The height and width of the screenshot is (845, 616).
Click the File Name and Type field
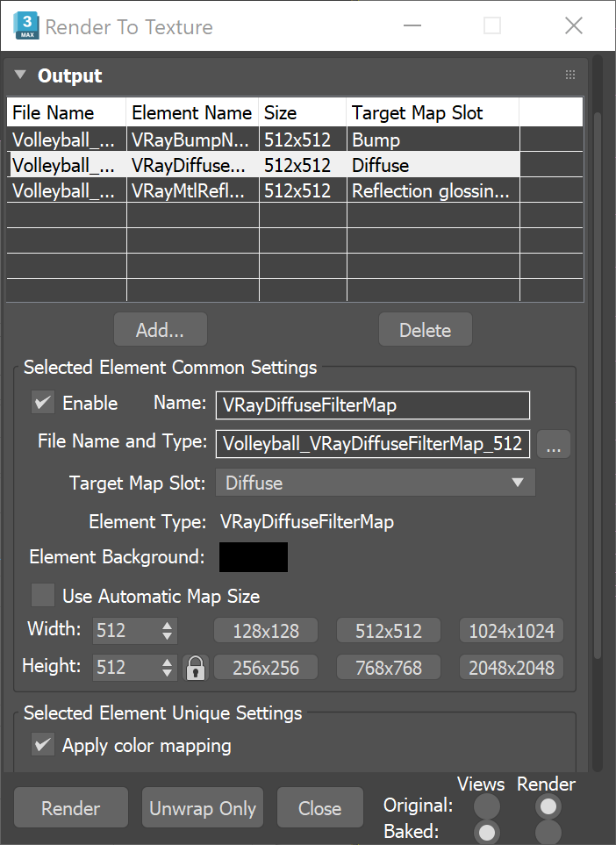(373, 443)
